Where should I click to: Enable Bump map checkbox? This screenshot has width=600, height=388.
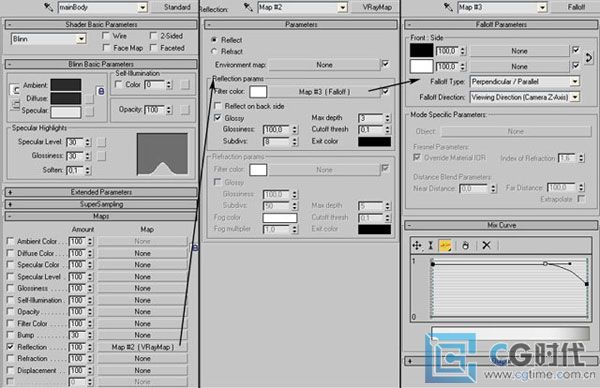pyautogui.click(x=10, y=335)
